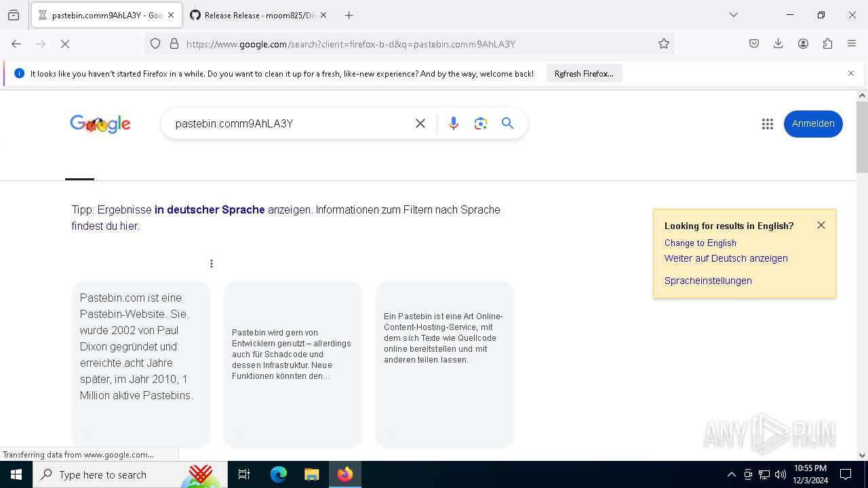Submit search with magnifier icon
Image resolution: width=868 pixels, height=488 pixels.
(508, 123)
